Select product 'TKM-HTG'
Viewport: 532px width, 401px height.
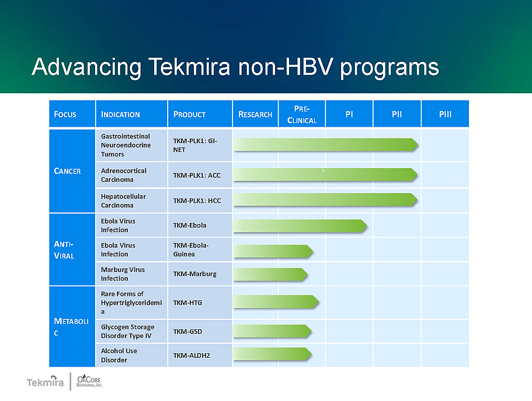[x=200, y=302]
